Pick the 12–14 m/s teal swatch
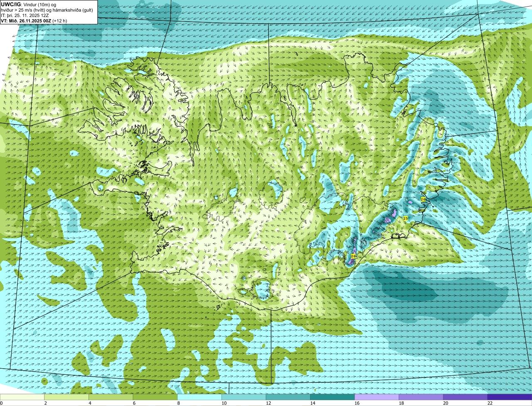Viewport: 532px width, 406px height. (x=288, y=397)
